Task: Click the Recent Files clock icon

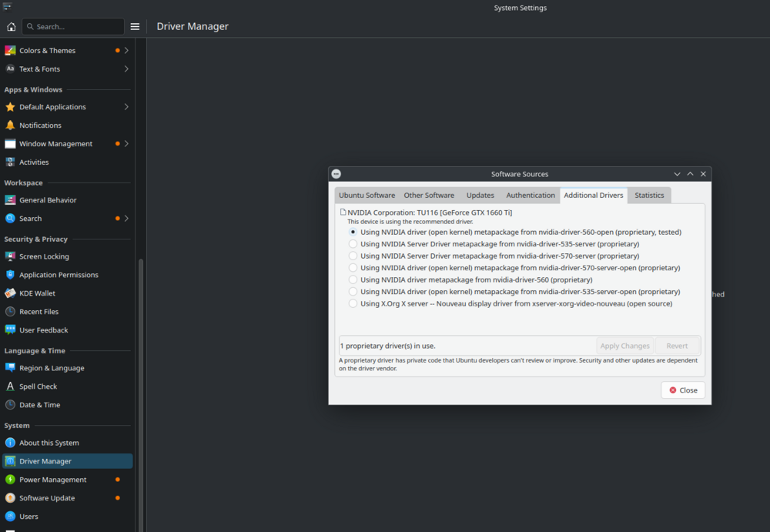Action: pyautogui.click(x=10, y=312)
